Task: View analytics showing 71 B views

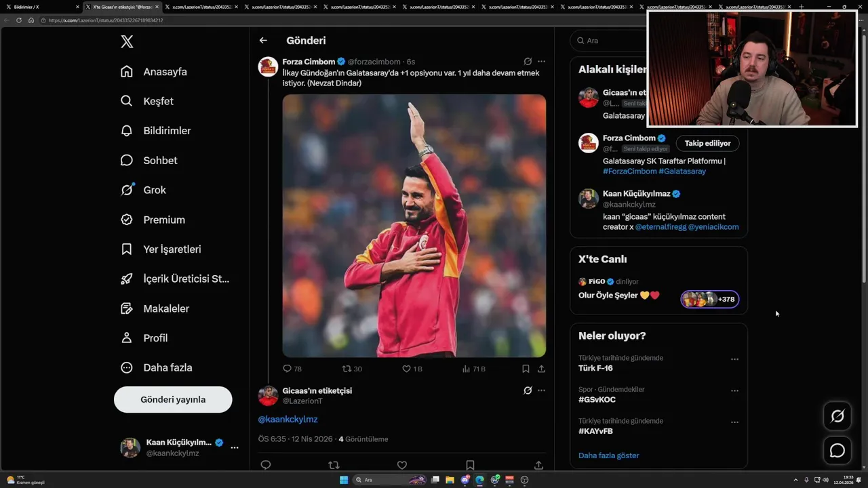Action: tap(473, 369)
